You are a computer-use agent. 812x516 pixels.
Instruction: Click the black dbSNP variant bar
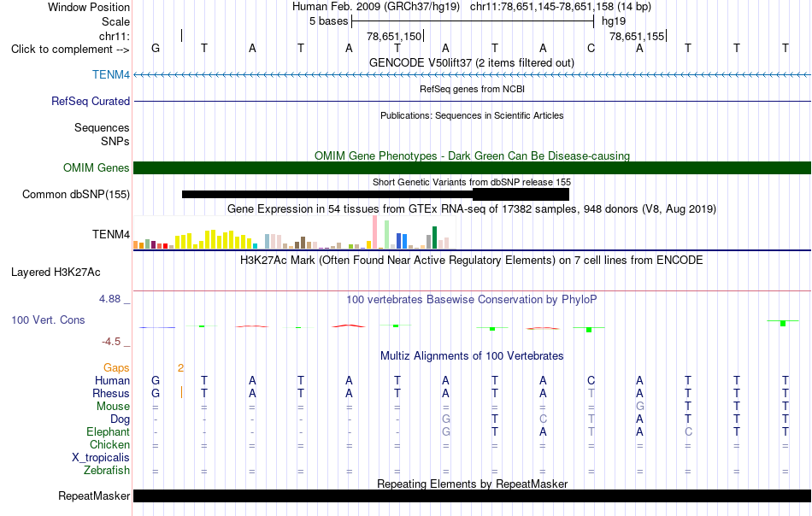point(375,194)
